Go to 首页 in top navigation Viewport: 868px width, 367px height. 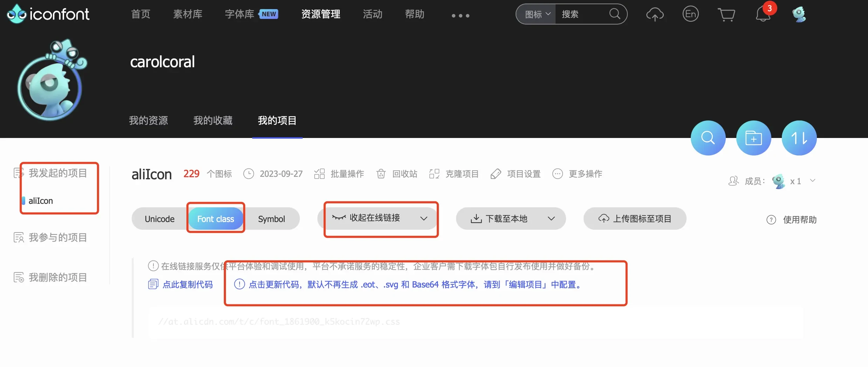pos(140,14)
